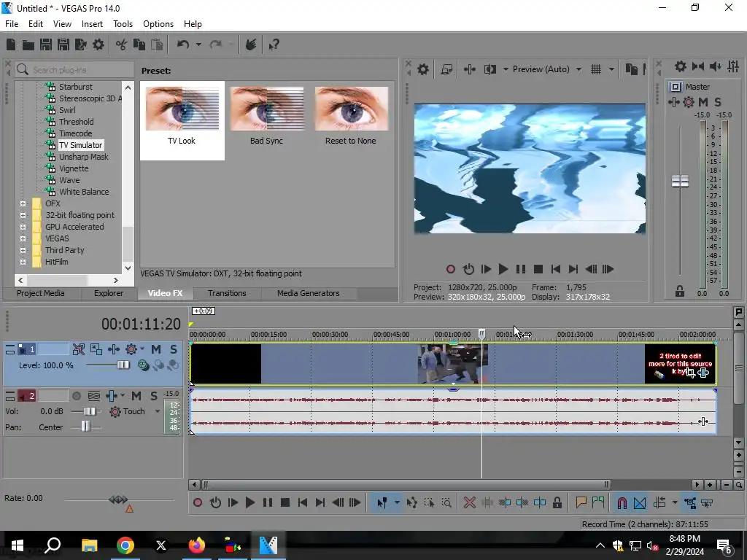Mute audio track 2 with M button

(x=136, y=396)
